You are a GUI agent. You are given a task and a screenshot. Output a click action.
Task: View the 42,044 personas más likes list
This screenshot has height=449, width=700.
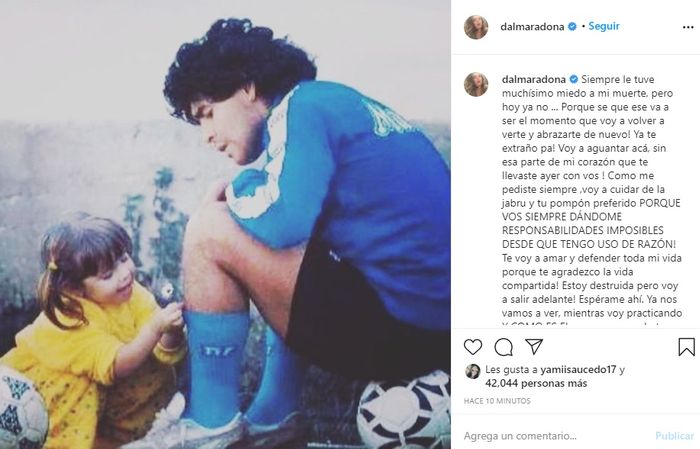536,383
